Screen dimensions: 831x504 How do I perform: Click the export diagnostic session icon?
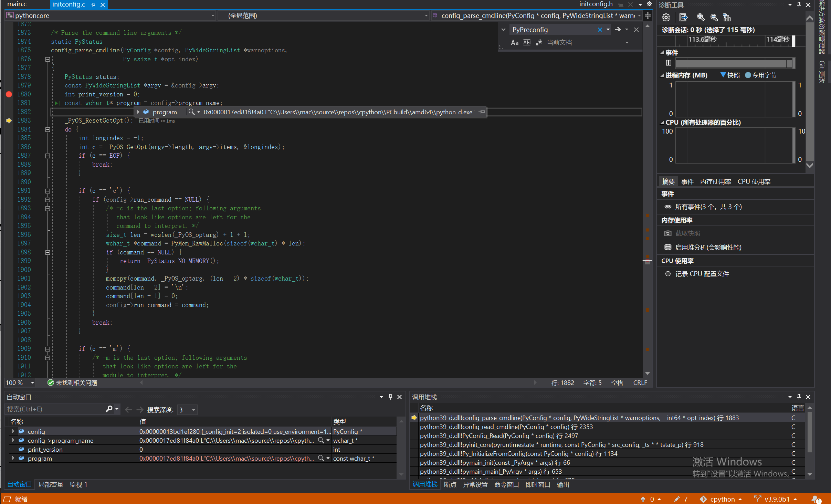point(683,18)
